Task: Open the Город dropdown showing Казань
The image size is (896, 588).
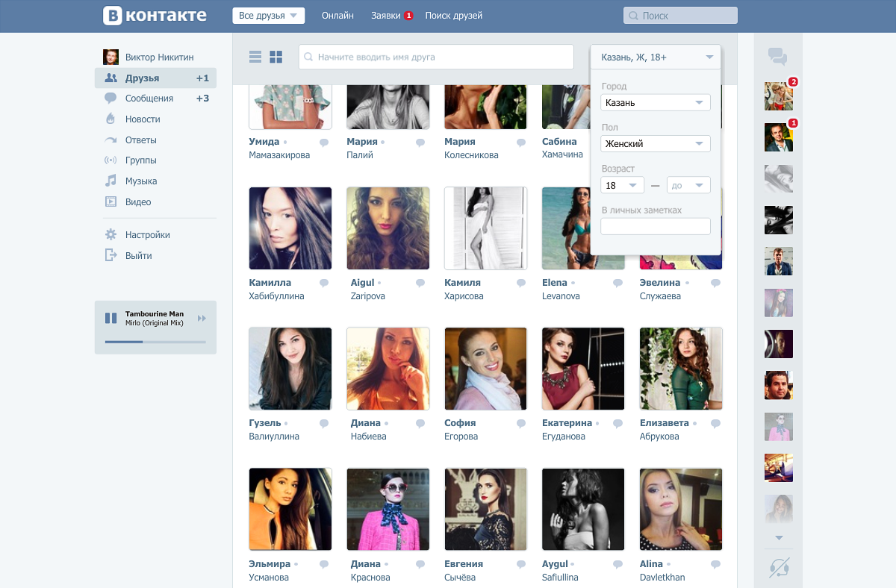Action: (x=656, y=102)
